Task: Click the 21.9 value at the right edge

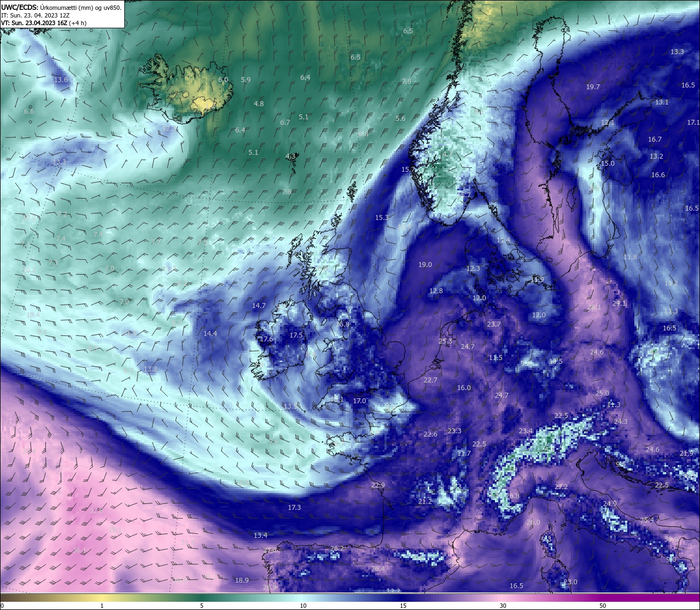Action: pyautogui.click(x=686, y=454)
